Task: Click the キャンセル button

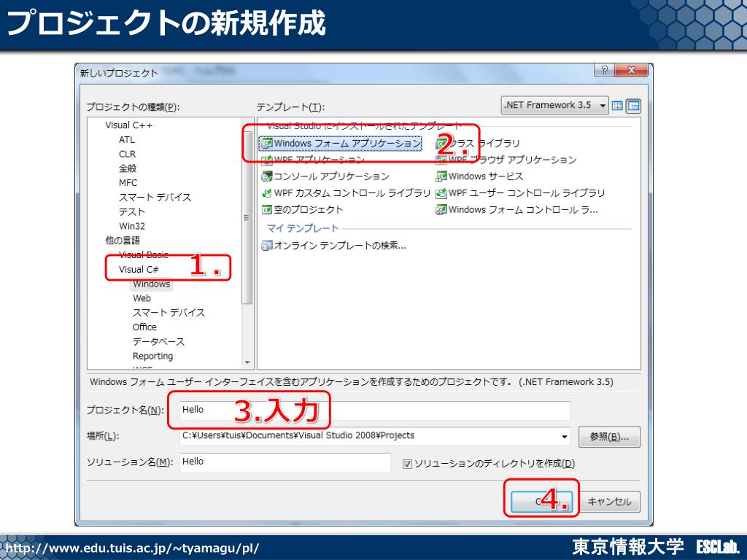Action: [x=609, y=502]
